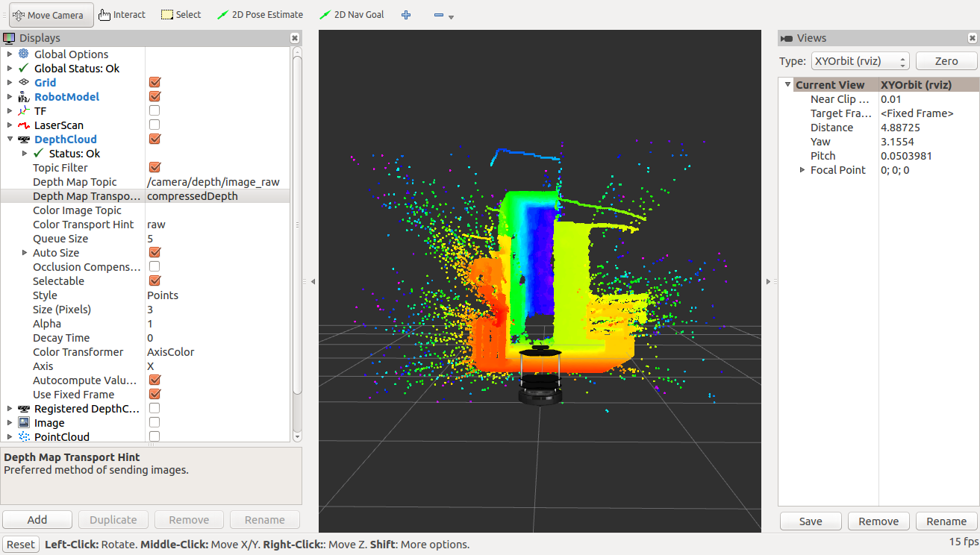The width and height of the screenshot is (980, 555).
Task: Expand the RobotModel row
Action: click(x=9, y=96)
